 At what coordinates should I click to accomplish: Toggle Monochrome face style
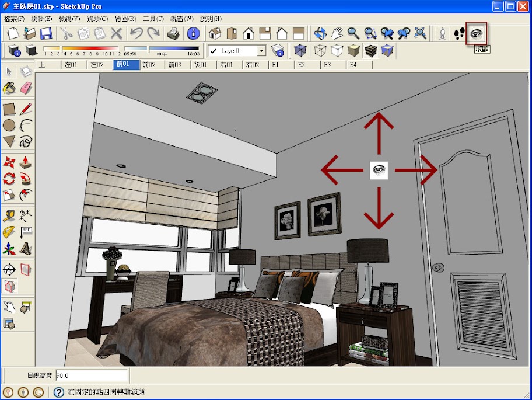[387, 51]
